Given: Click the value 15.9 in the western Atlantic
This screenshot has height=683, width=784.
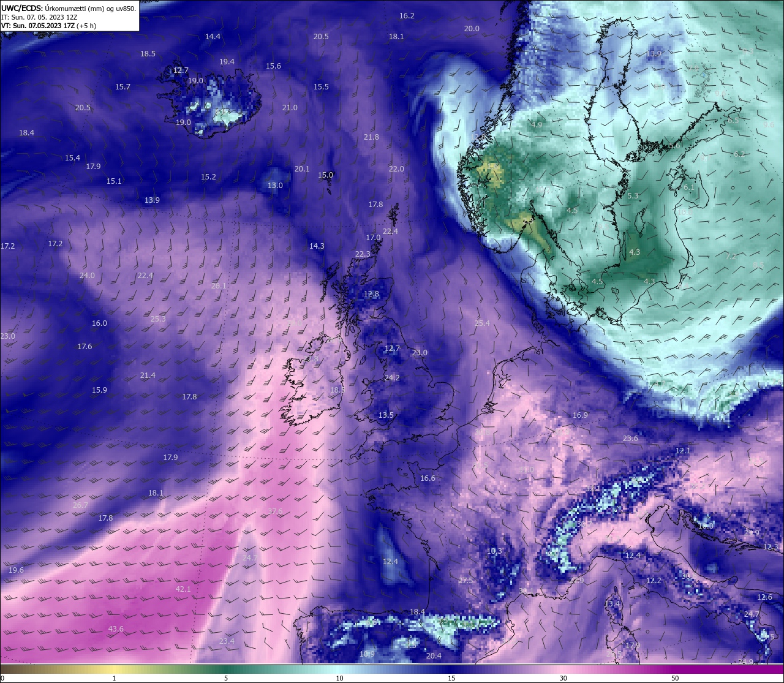Looking at the screenshot, I should tap(99, 390).
